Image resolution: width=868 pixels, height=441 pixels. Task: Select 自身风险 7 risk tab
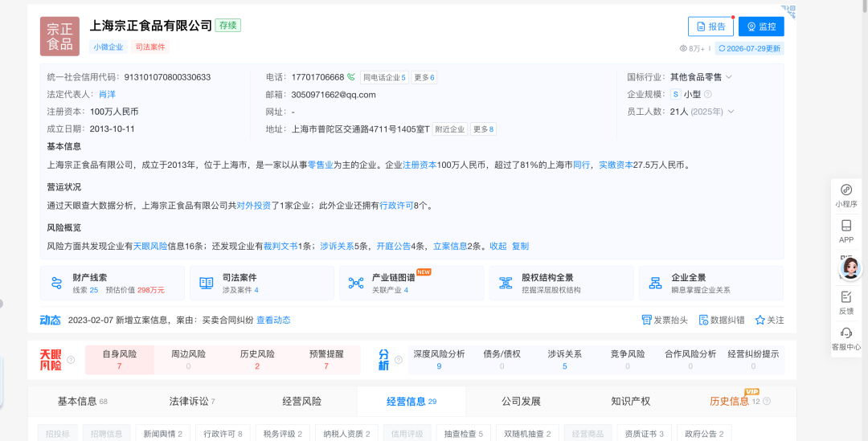[x=120, y=360]
